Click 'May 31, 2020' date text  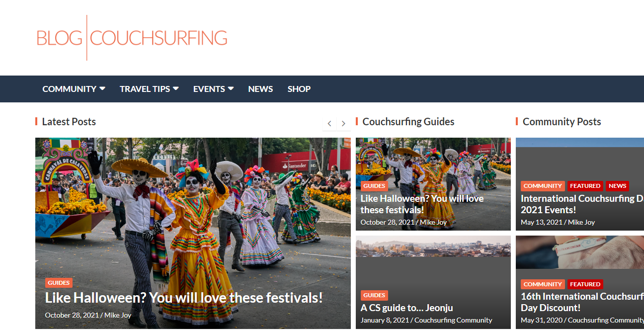pos(542,320)
